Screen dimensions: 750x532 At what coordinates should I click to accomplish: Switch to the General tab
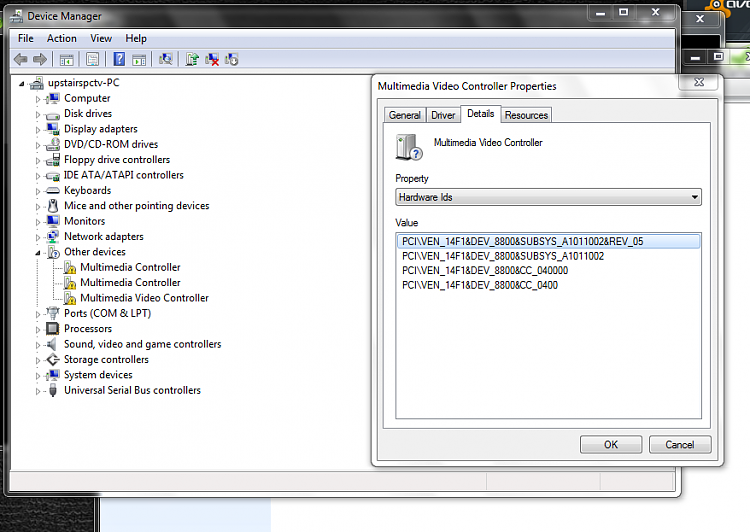pos(405,115)
